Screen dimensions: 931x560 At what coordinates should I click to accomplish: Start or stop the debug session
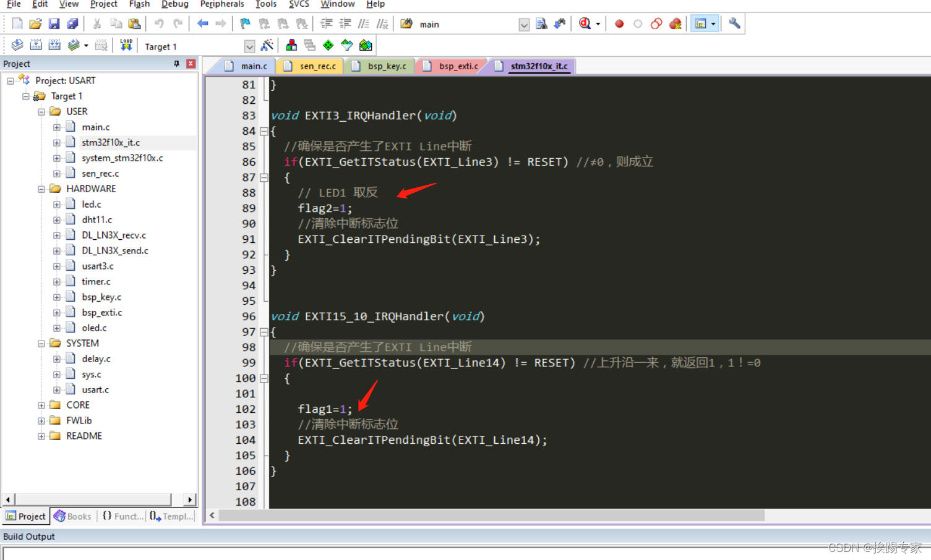click(585, 24)
